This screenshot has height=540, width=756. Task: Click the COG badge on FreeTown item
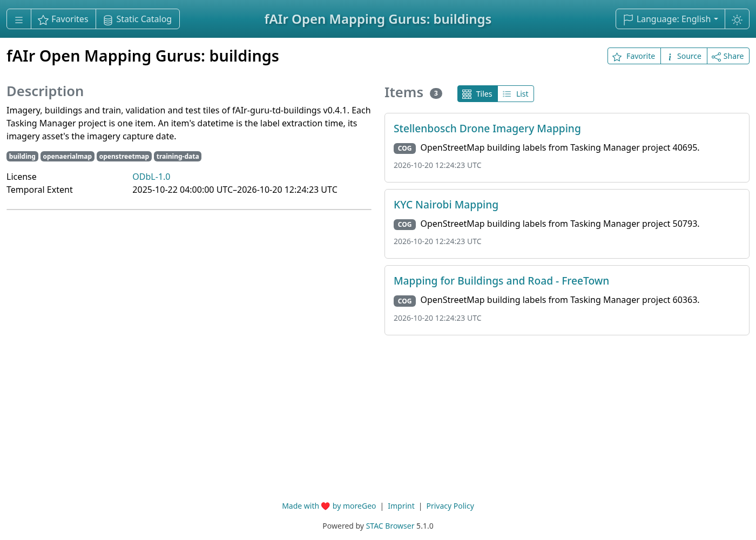[x=404, y=301]
